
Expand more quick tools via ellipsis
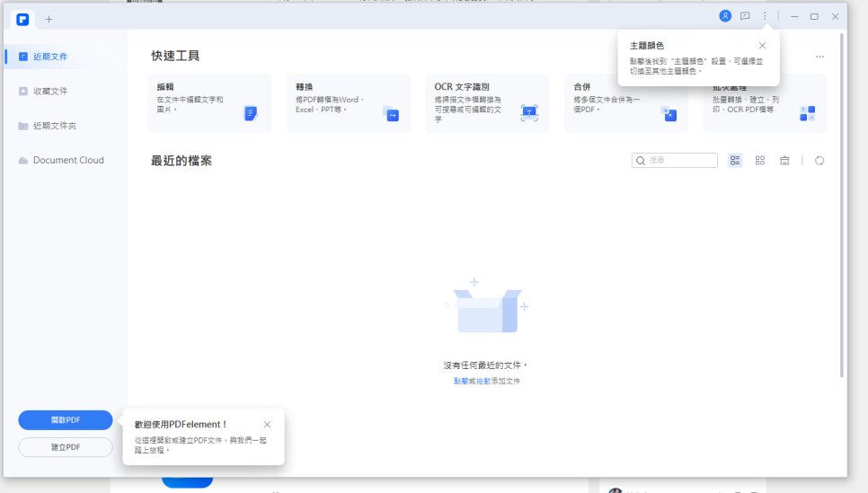tap(819, 57)
